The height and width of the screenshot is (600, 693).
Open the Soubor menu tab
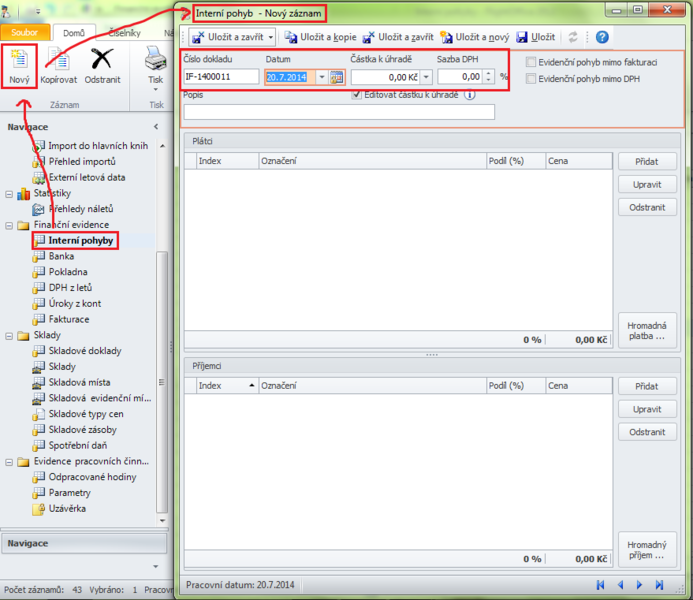tap(24, 33)
